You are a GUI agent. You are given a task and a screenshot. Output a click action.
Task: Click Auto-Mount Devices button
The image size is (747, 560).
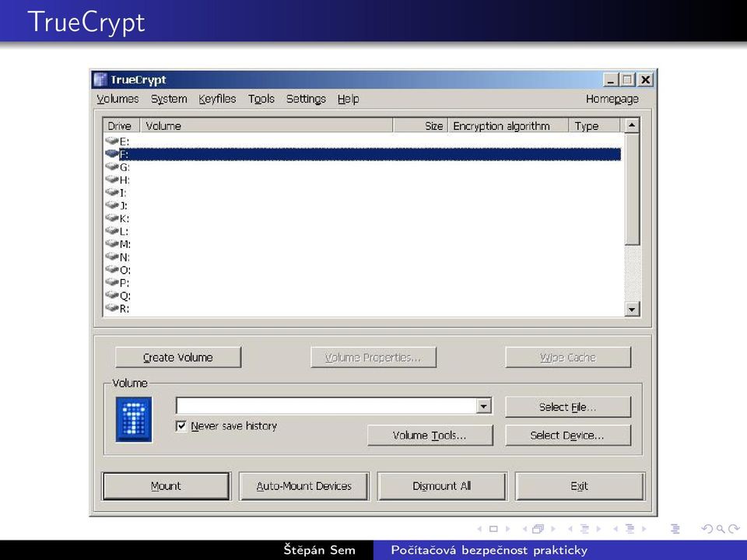[304, 485]
